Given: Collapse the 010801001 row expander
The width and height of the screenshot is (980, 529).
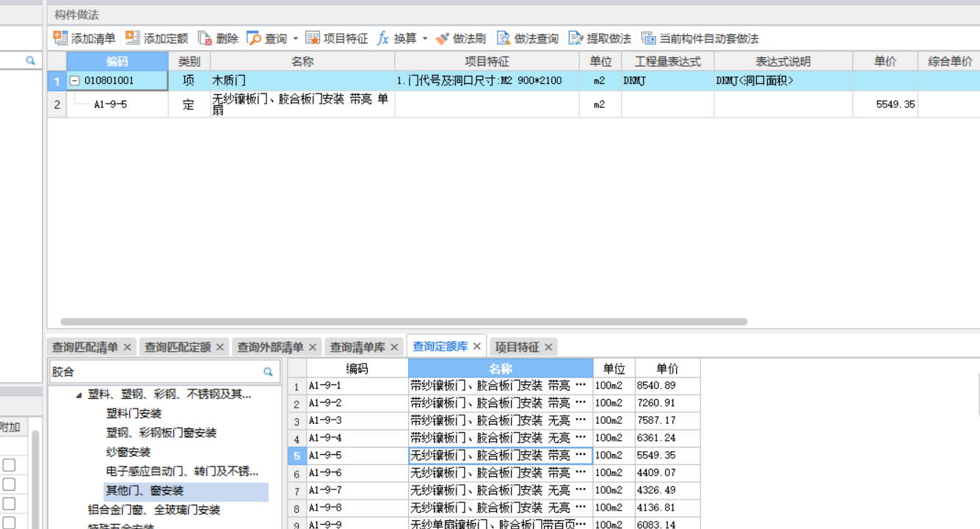Looking at the screenshot, I should (74, 81).
